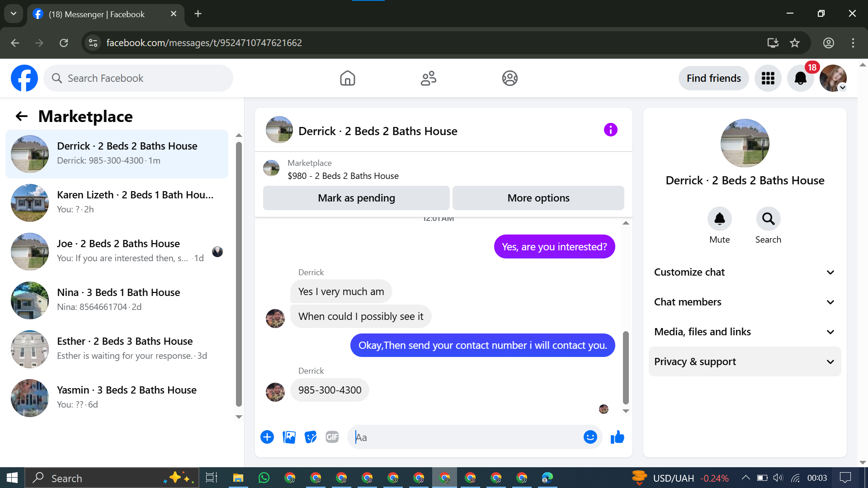Open the clock showing 00:03
The image size is (868, 488).
(x=817, y=478)
